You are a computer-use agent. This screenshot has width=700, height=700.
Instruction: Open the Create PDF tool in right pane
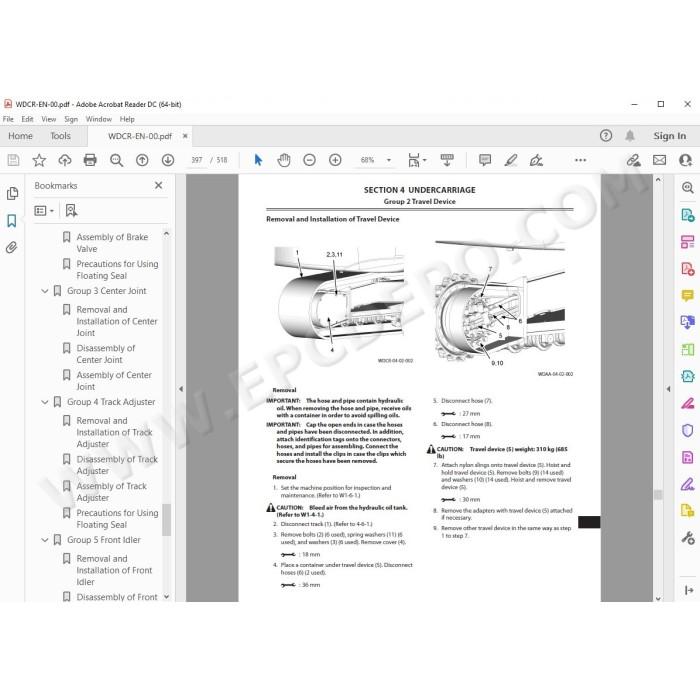688,269
